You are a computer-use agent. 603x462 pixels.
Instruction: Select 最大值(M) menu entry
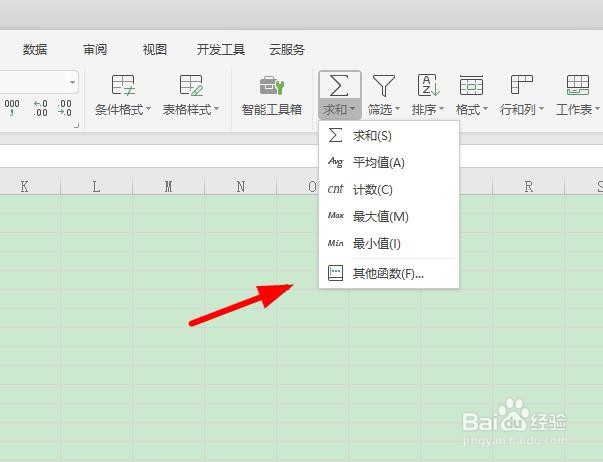(389, 217)
